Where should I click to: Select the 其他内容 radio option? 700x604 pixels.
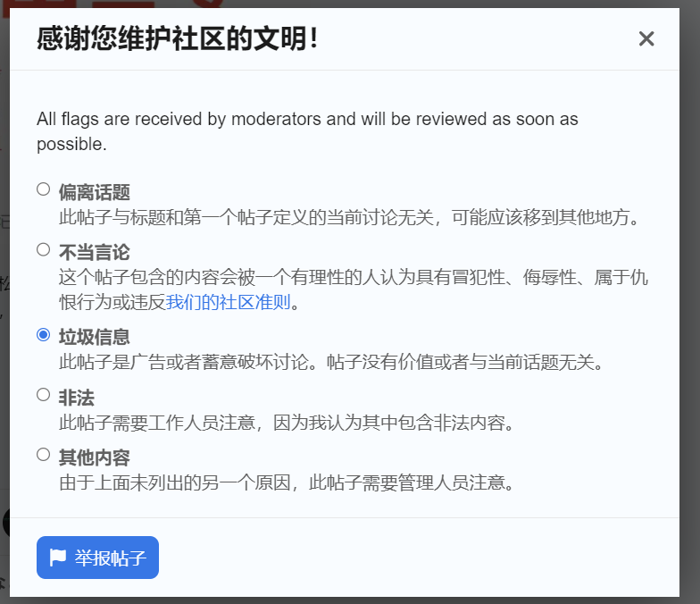[43, 455]
